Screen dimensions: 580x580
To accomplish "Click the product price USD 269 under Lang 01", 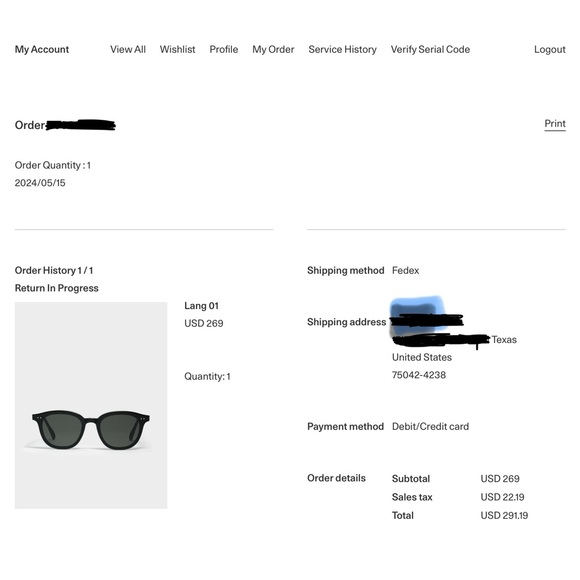I will click(204, 324).
